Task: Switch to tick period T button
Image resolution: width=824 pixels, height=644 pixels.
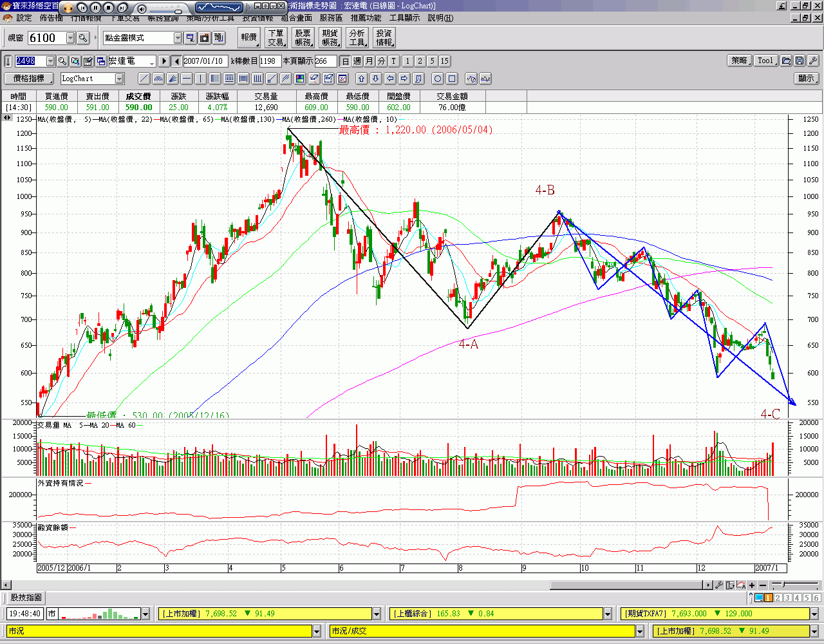Action: point(394,61)
